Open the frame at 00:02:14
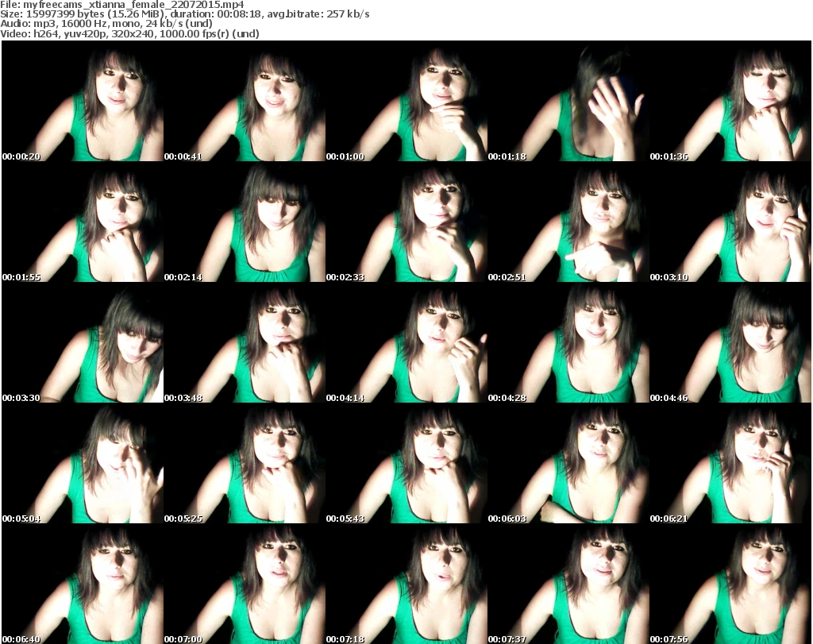This screenshot has height=644, width=813. click(245, 222)
